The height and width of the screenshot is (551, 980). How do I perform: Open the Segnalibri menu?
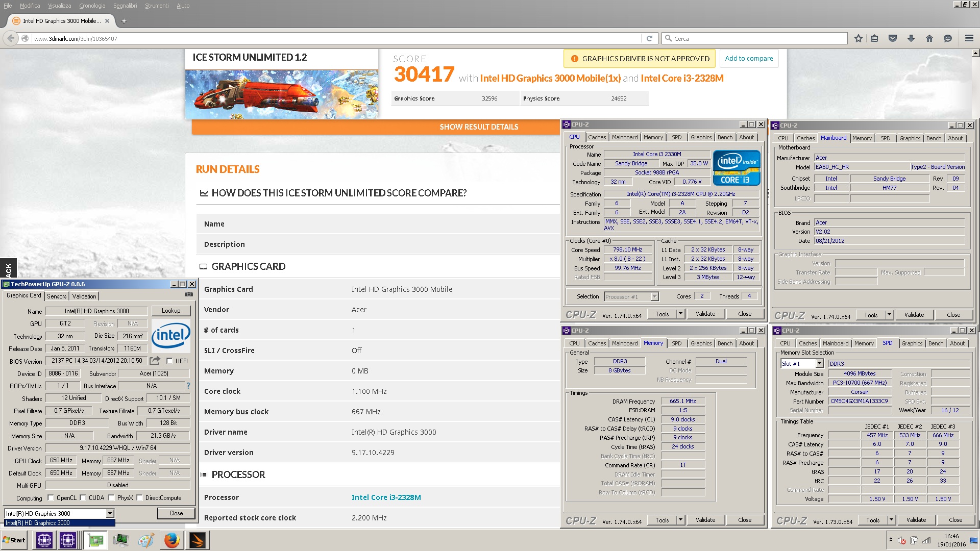(125, 6)
